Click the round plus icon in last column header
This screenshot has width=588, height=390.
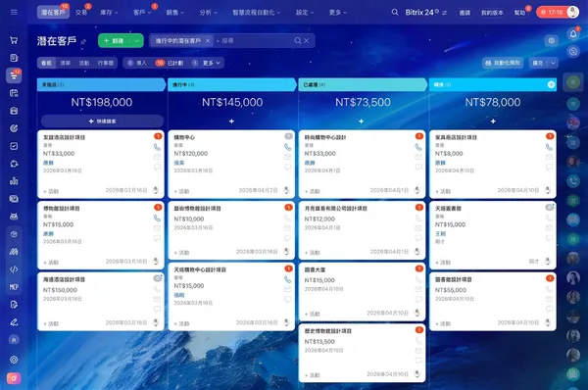551,84
